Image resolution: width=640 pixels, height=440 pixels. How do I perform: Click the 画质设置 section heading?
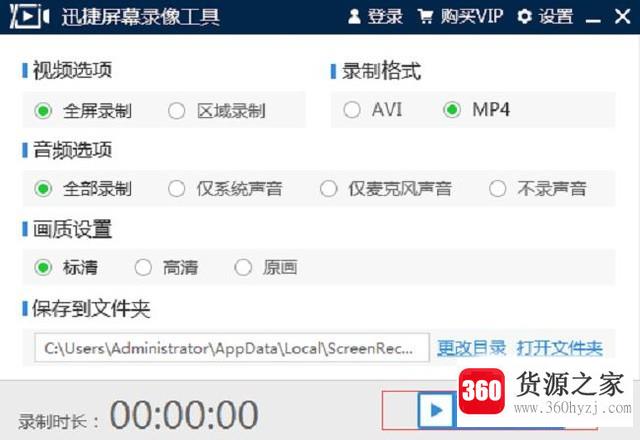click(72, 229)
